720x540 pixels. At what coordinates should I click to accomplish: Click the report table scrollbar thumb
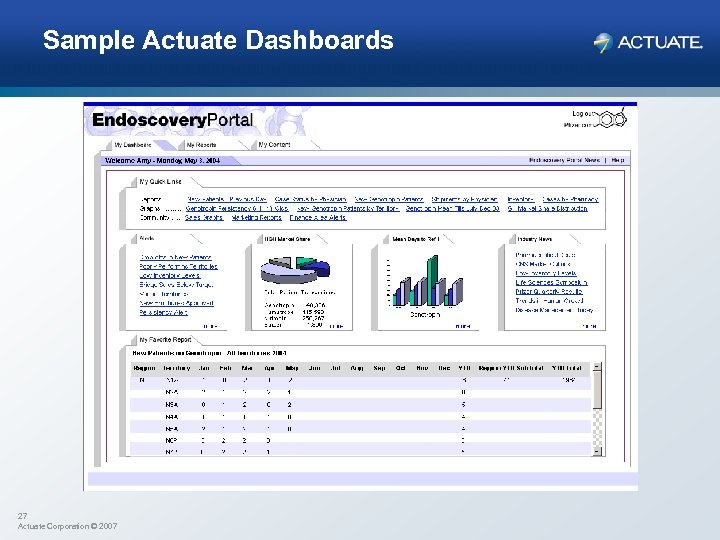click(597, 390)
